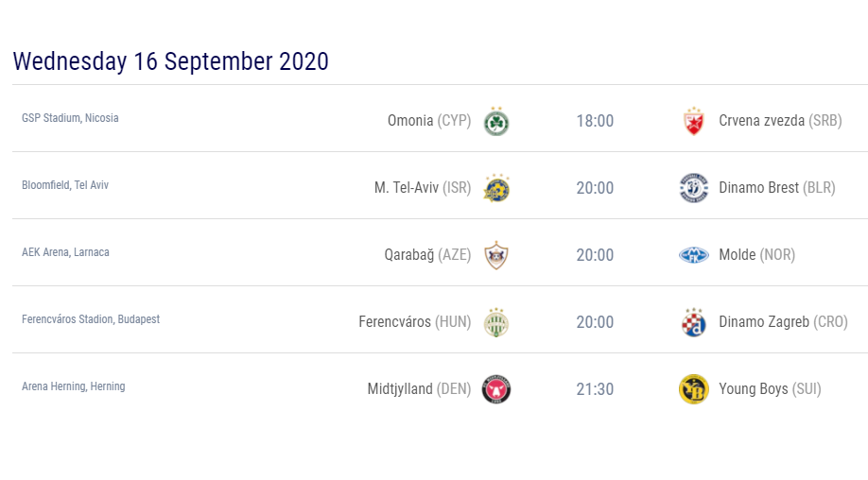Screen dimensions: 868x480
Task: Open the Young Boys (SUI) team link
Action: click(x=770, y=389)
